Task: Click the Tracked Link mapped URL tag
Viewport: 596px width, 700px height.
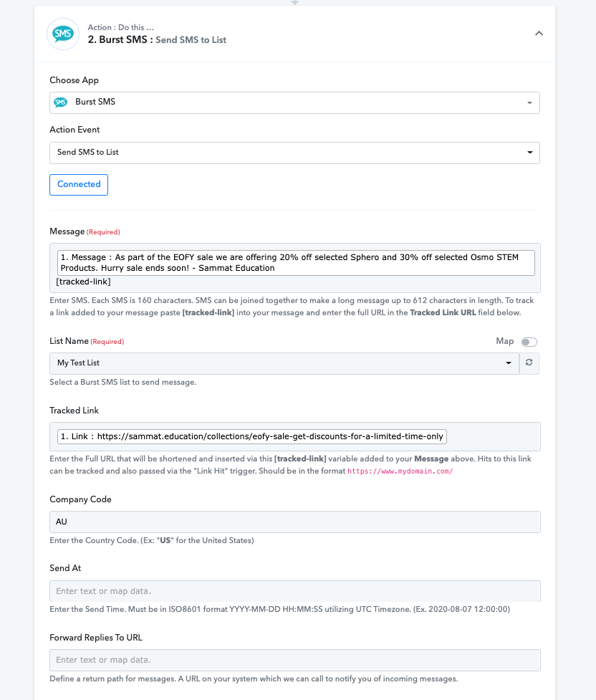Action: click(x=251, y=436)
